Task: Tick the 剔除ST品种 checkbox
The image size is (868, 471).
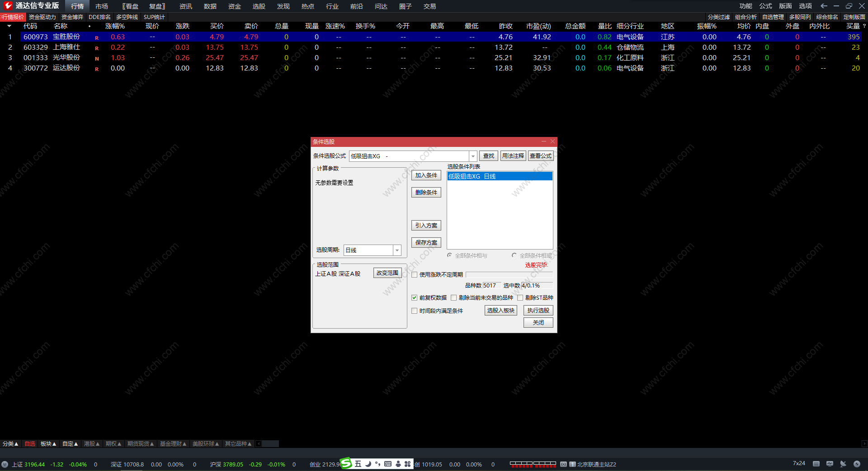Action: coord(520,297)
